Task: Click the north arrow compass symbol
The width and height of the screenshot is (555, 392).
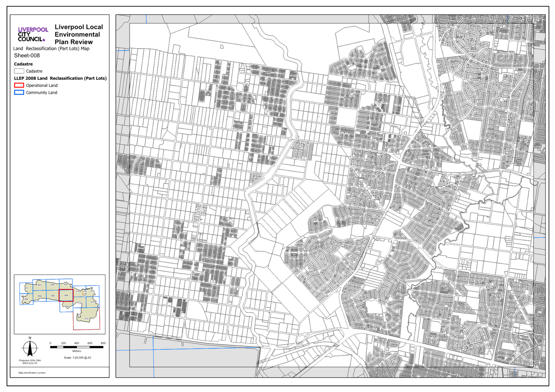Action: [x=30, y=348]
